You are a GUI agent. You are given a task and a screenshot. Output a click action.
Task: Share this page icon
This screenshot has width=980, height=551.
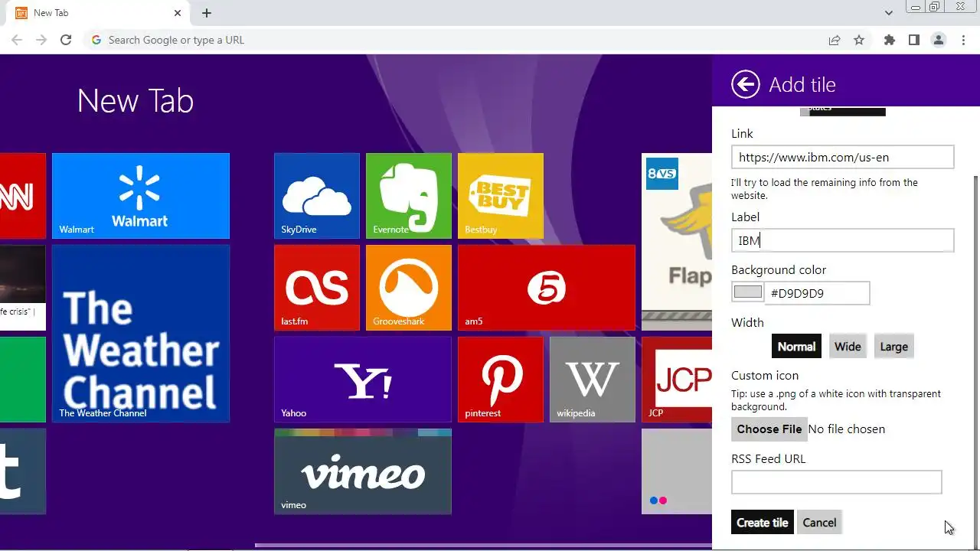tap(835, 40)
